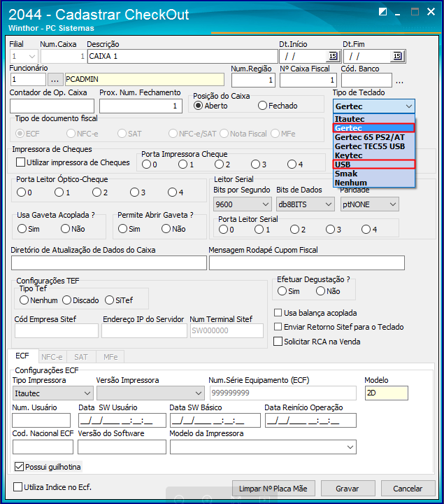Enable Utilizar impressora de Cheques

[20, 162]
